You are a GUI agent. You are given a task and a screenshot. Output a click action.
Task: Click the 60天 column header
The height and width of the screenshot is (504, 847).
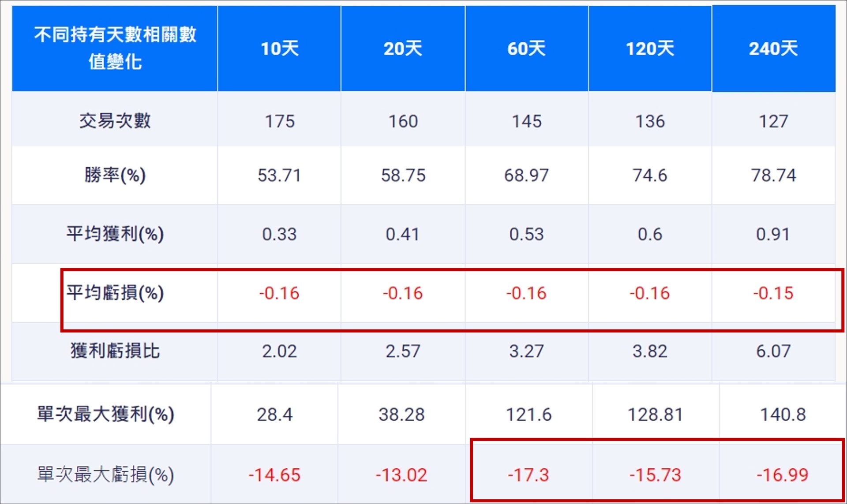click(526, 49)
